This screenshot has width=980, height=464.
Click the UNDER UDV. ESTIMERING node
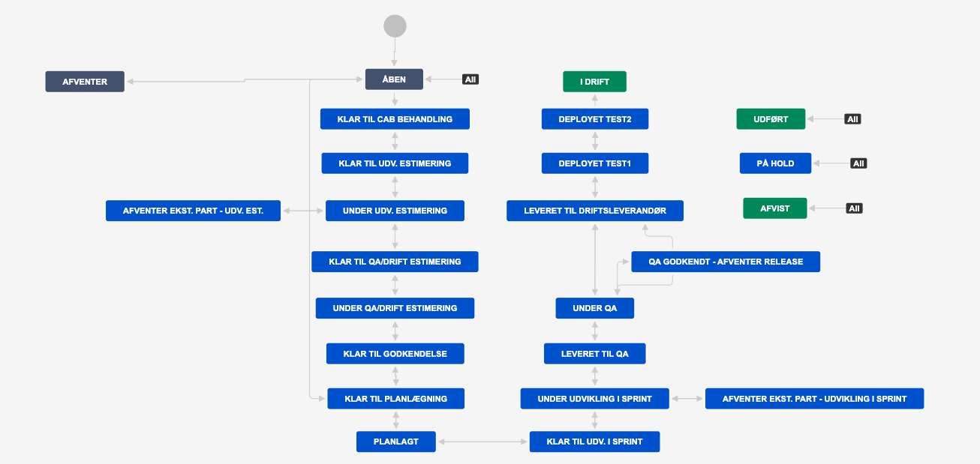tap(395, 211)
